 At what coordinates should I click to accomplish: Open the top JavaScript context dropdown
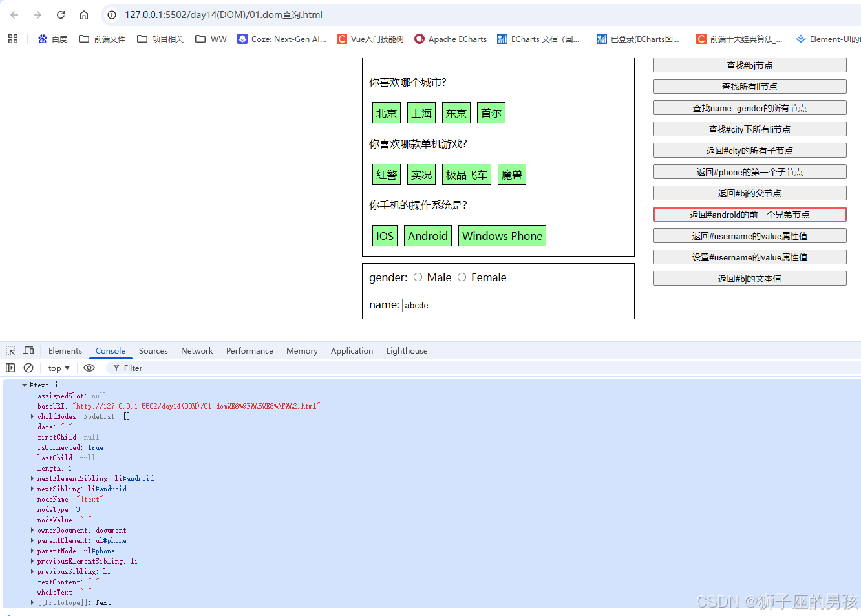pos(59,368)
